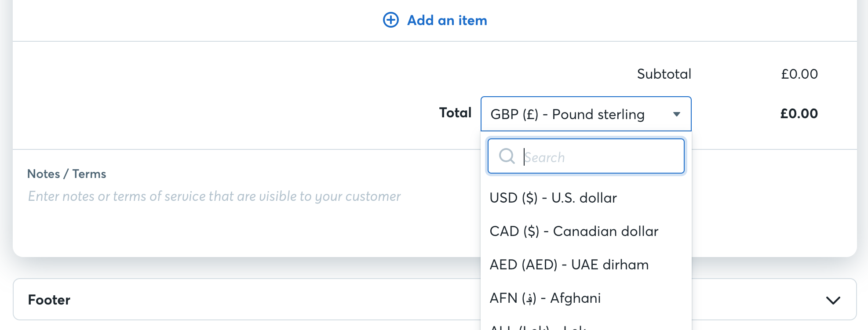Click the Add an item link text
Viewport: 868px width, 330px height.
[x=447, y=20]
